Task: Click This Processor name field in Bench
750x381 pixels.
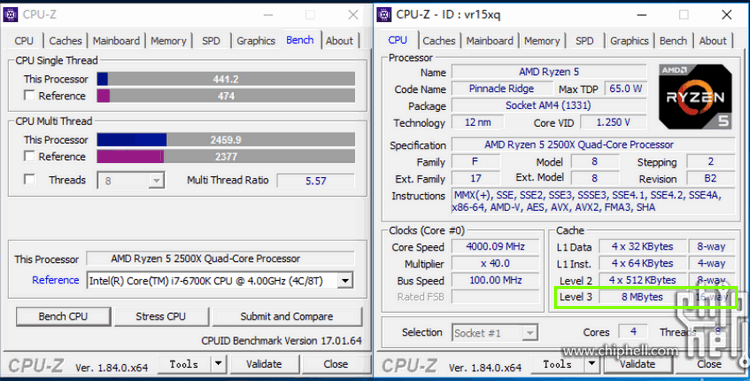Action: coord(220,259)
